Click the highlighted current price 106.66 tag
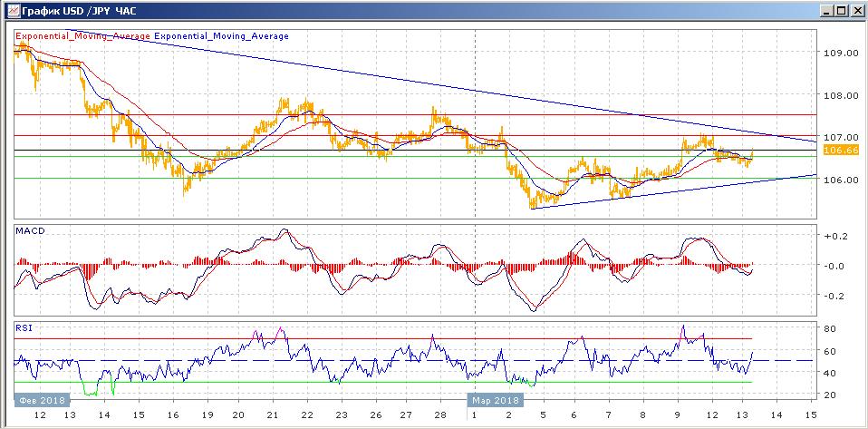868x429 pixels. 843,150
